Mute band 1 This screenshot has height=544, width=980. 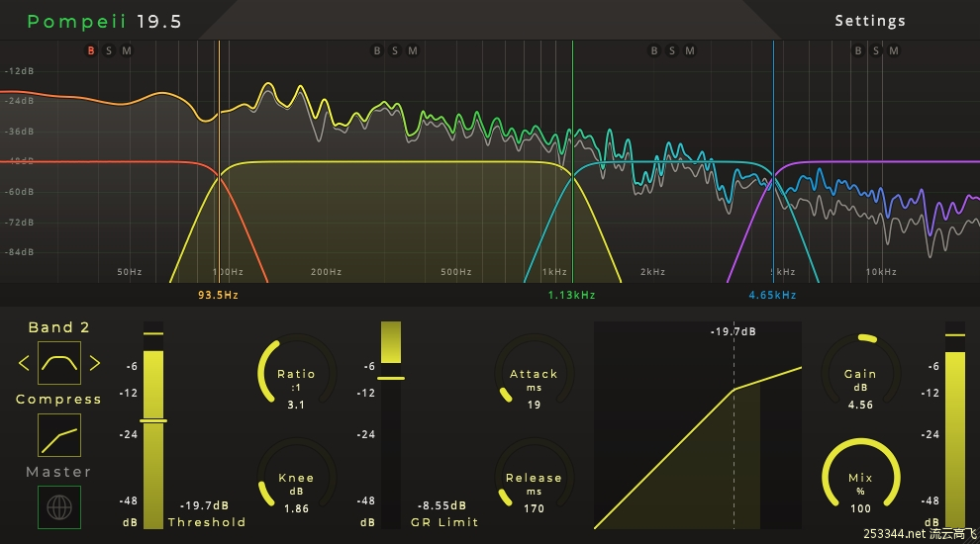coord(127,50)
